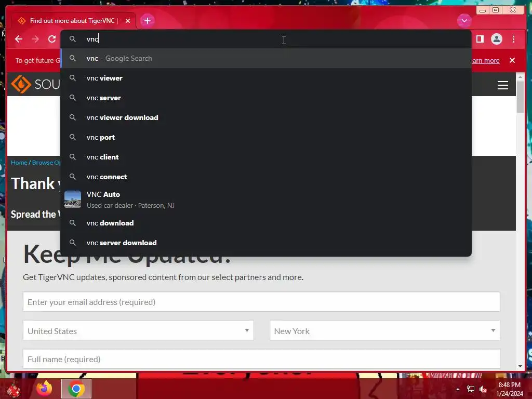Click the Full name input field
The height and width of the screenshot is (399, 532).
(x=261, y=359)
